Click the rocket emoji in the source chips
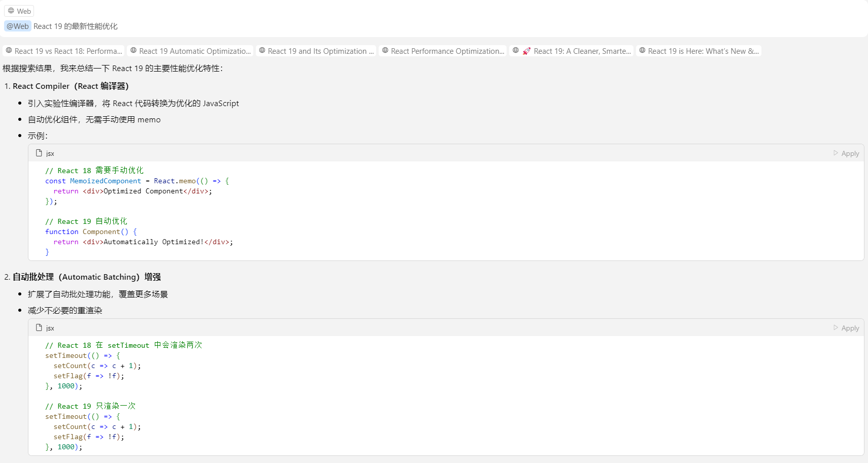 tap(526, 51)
